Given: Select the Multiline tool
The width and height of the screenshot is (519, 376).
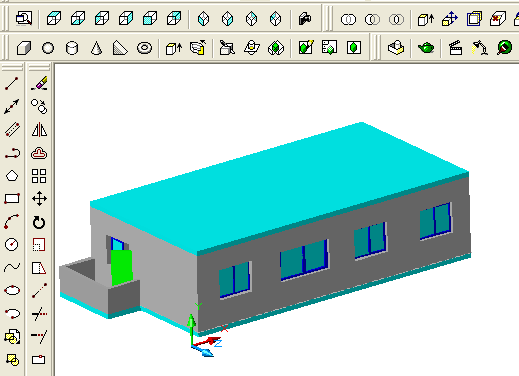Looking at the screenshot, I should (12, 130).
